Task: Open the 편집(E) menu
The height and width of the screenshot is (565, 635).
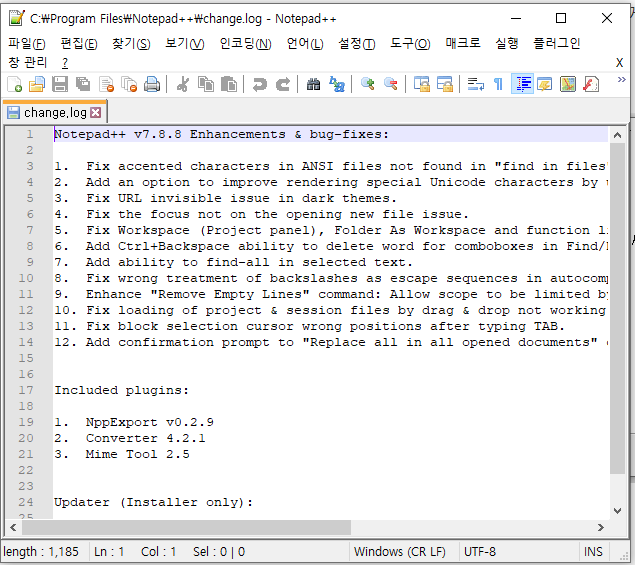Action: pyautogui.click(x=79, y=43)
